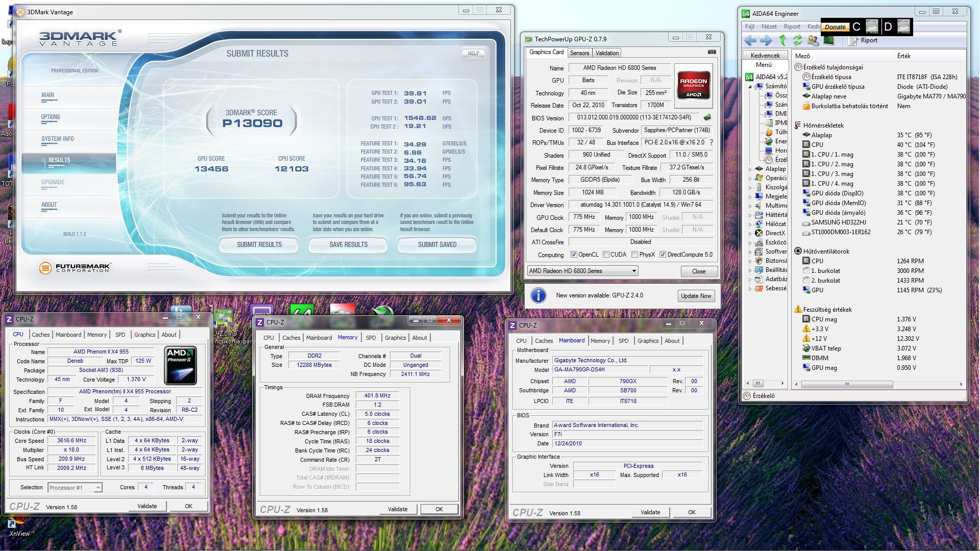The height and width of the screenshot is (551, 980).
Task: Expand the Hálózat tree node arrow
Action: click(750, 224)
